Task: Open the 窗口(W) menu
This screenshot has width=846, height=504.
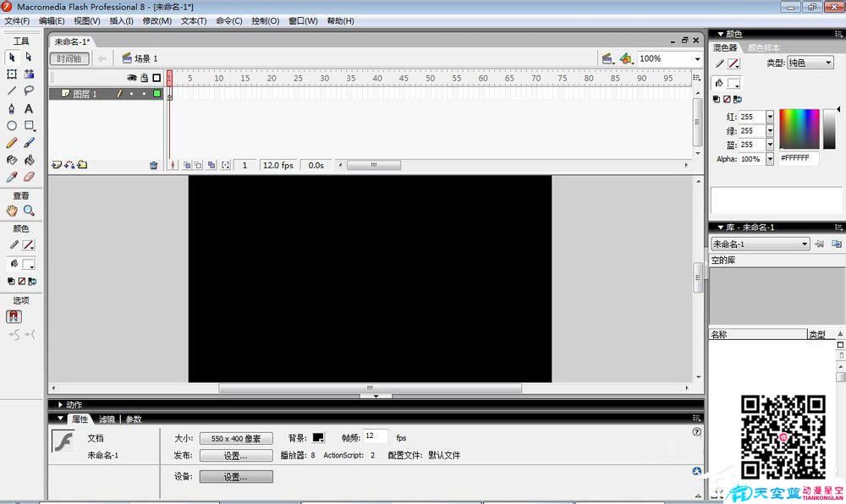Action: 303,21
